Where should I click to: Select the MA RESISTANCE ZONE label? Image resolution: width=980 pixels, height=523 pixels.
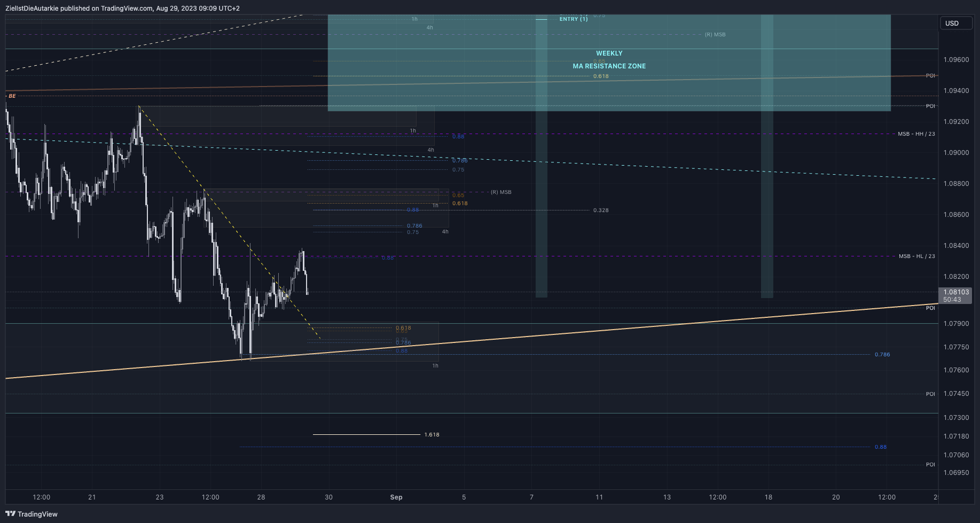click(x=609, y=66)
